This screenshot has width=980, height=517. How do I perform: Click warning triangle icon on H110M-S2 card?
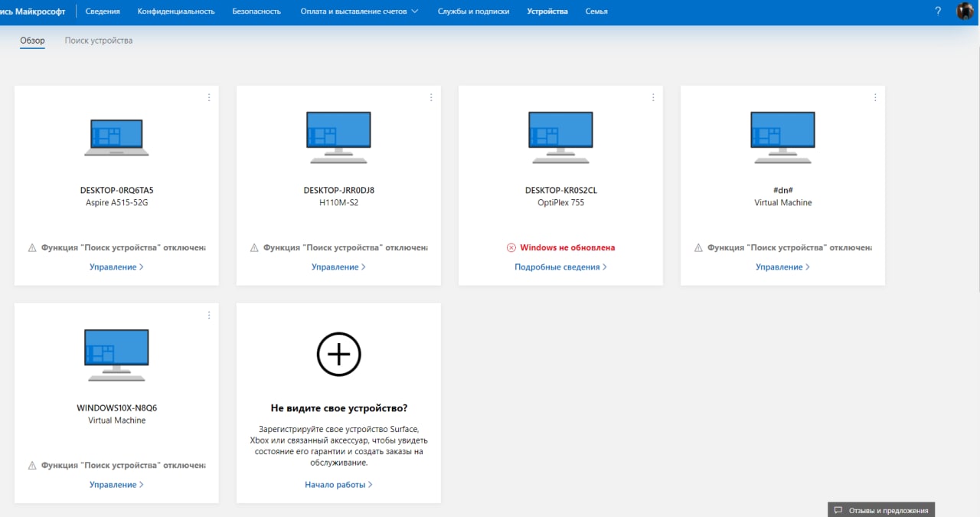[x=254, y=247]
